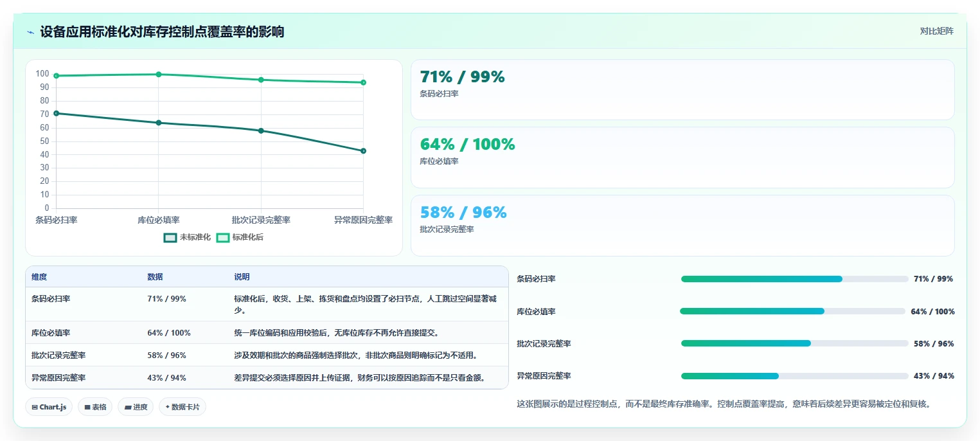This screenshot has width=980, height=441.
Task: Select the 进度 tag button
Action: tap(136, 407)
